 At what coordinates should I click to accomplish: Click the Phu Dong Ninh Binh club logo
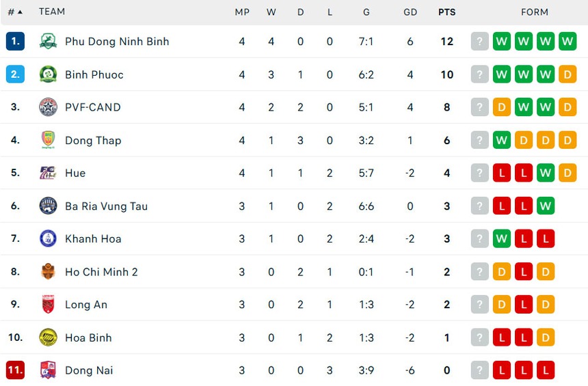coord(48,42)
